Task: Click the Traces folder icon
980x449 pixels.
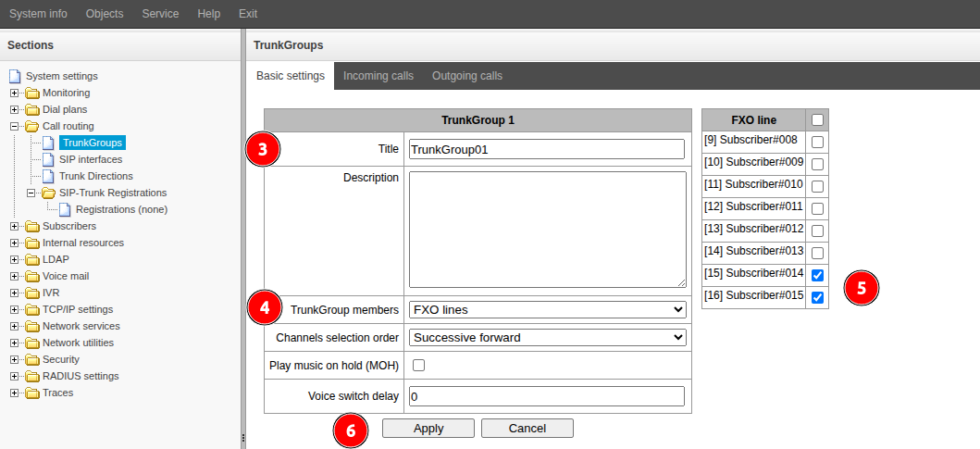Action: [x=32, y=393]
